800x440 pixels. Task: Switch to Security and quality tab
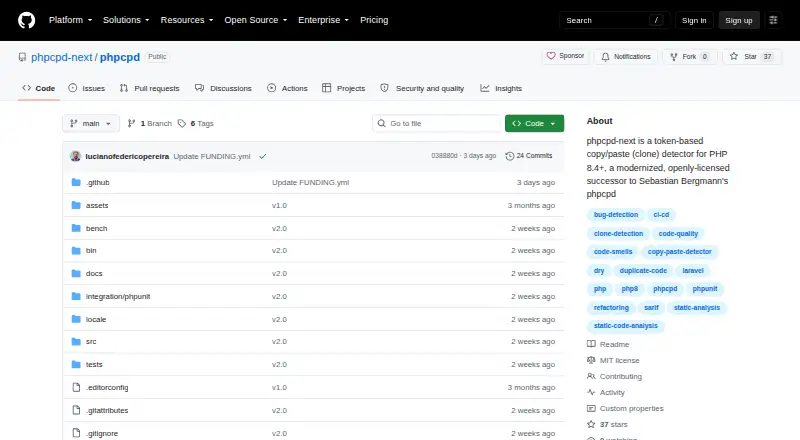(422, 88)
